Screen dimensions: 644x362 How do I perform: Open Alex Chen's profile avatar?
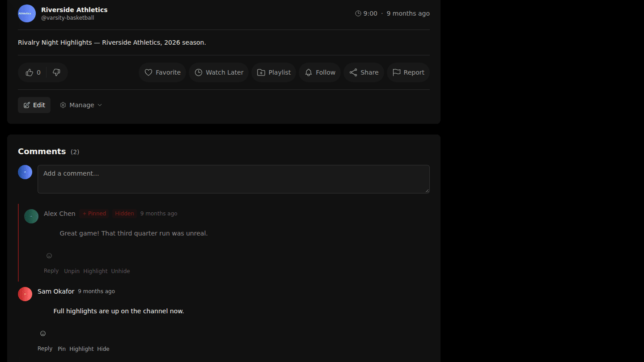click(31, 216)
